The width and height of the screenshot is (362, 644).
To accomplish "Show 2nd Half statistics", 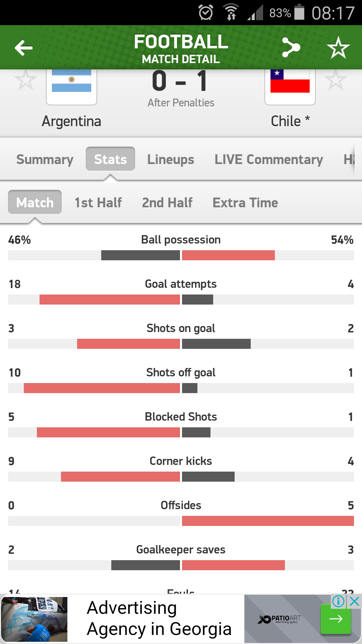I will 167,203.
